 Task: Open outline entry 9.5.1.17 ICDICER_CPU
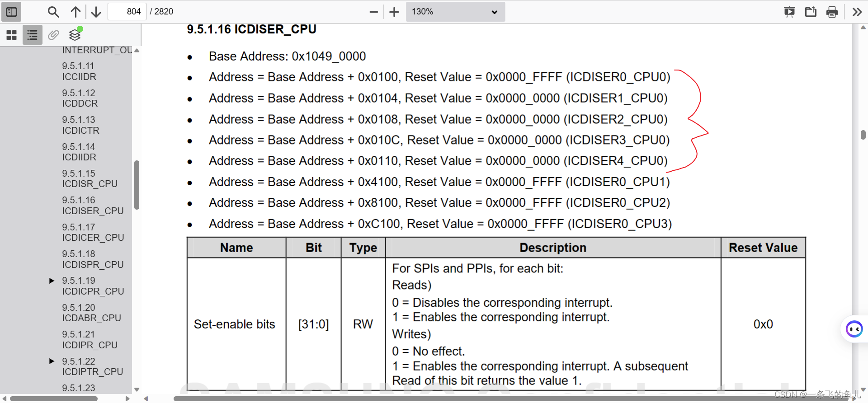pyautogui.click(x=93, y=232)
